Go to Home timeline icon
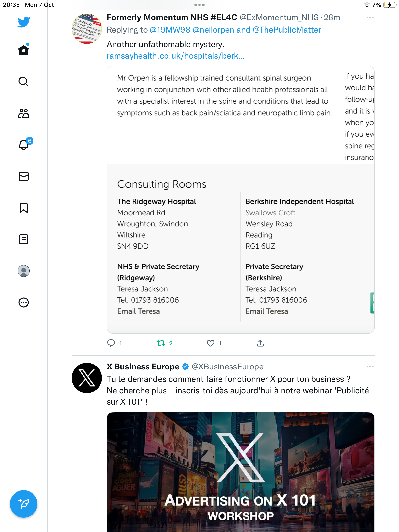The width and height of the screenshot is (399, 532). 24,50
